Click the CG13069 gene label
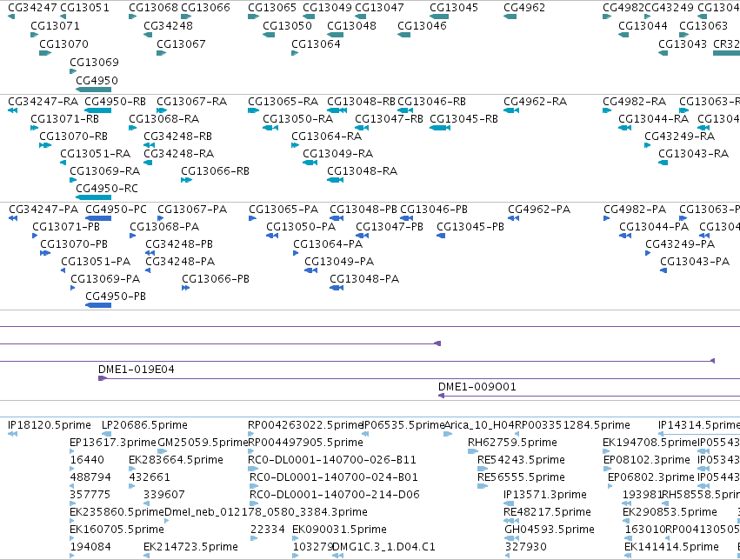This screenshot has width=740, height=560. [95, 62]
